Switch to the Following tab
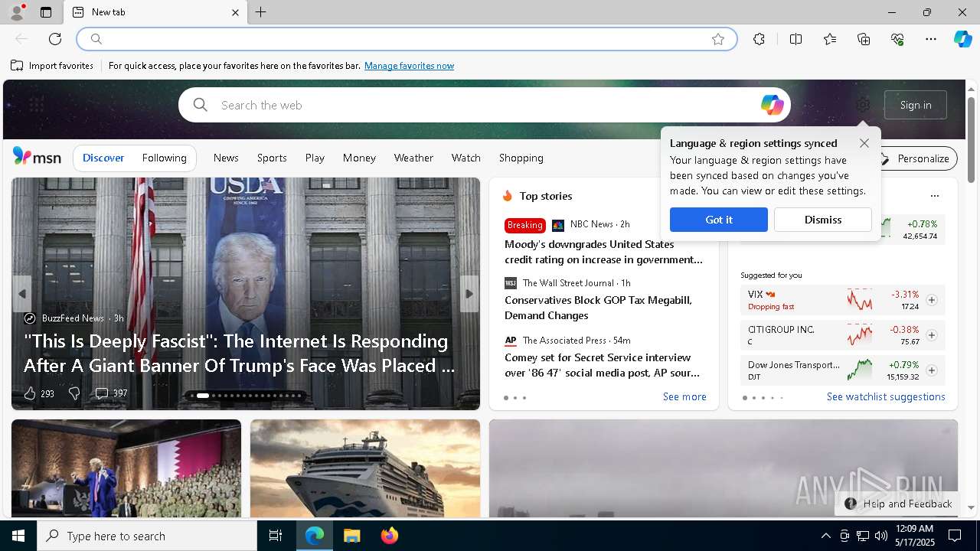The height and width of the screenshot is (551, 980). pyautogui.click(x=164, y=158)
